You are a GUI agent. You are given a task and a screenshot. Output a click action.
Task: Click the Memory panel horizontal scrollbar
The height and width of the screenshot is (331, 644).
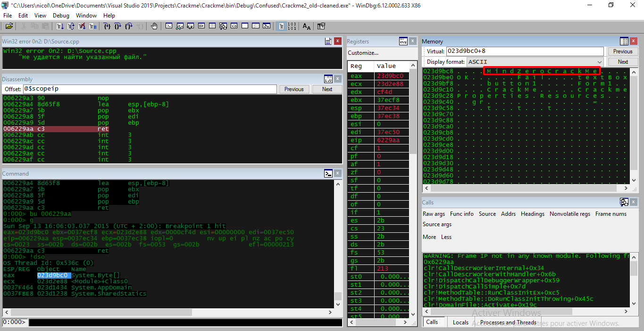[526, 188]
